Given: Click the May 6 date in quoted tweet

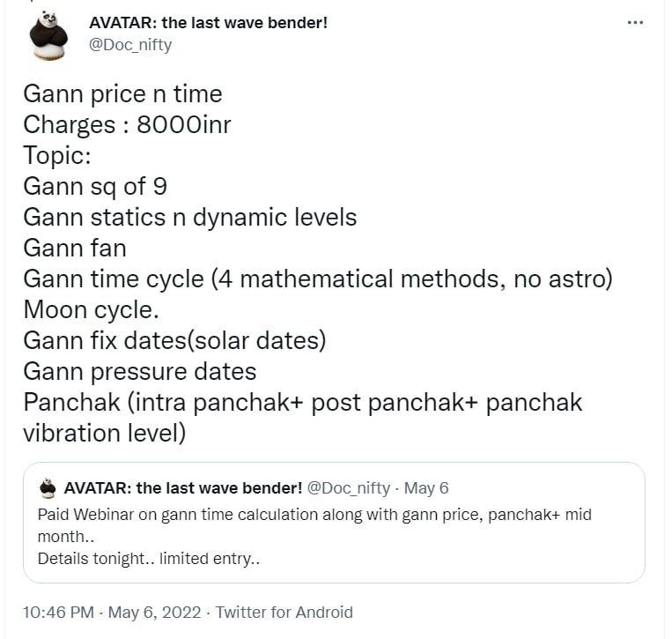Looking at the screenshot, I should (x=426, y=488).
